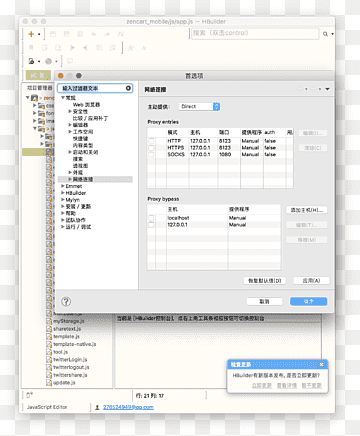Expand the 启动和关闭 preferences node
Image resolution: width=360 pixels, height=436 pixels.
point(70,152)
